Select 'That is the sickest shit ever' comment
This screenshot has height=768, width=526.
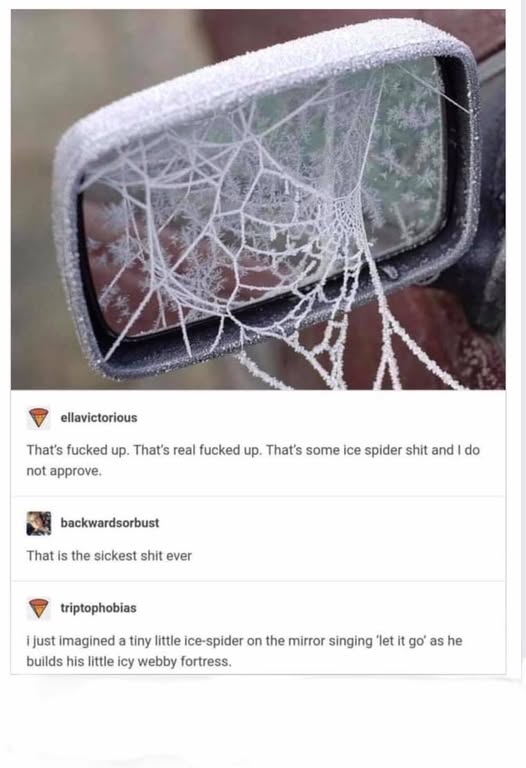109,556
